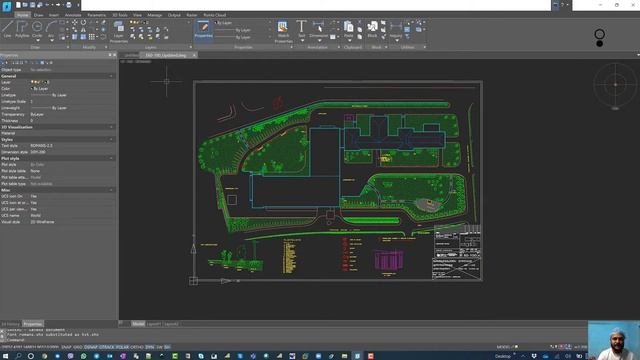This screenshot has width=640, height=360.
Task: Expand the Arc tool dropdown arrow
Action: coord(51,40)
